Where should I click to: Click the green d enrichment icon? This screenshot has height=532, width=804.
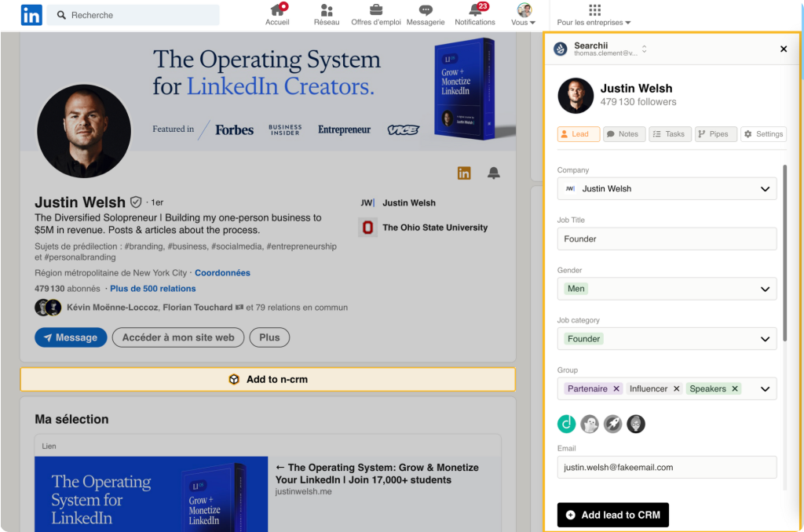coord(567,424)
